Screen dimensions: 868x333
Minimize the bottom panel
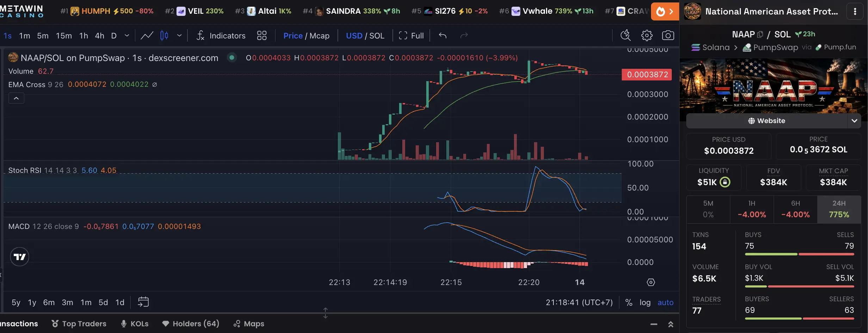click(x=654, y=324)
